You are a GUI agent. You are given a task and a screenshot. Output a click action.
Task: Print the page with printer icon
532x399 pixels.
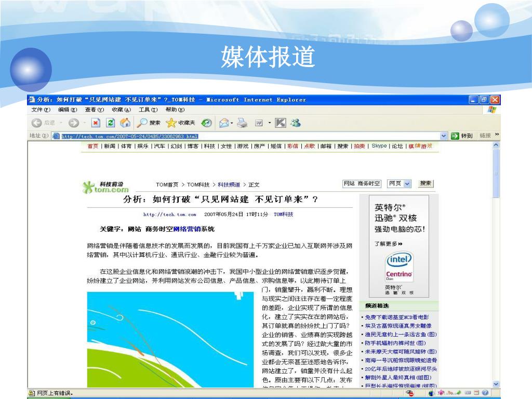(x=242, y=123)
